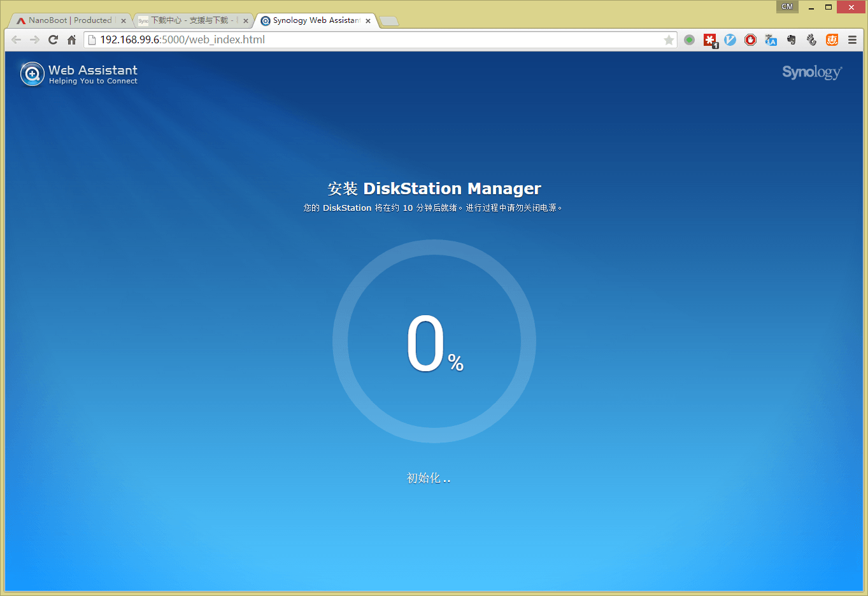Open the Evernote elephant extension
Screen dimensions: 868x596
791,40
